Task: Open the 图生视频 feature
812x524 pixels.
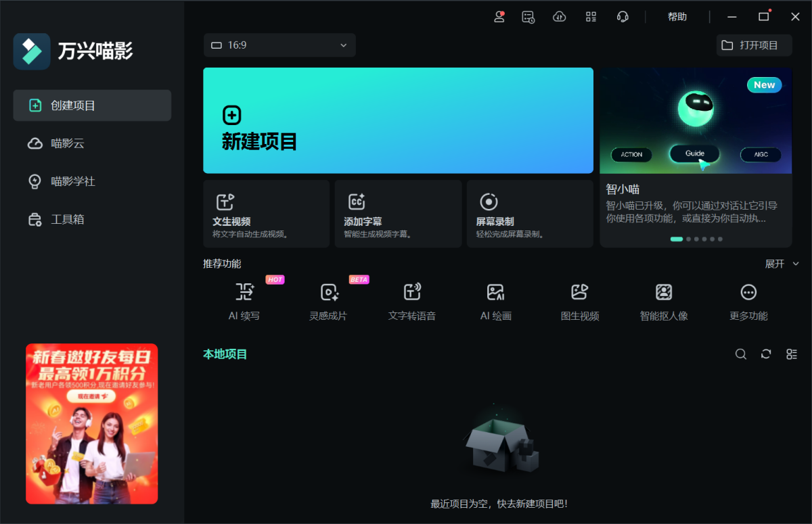Action: 580,292
